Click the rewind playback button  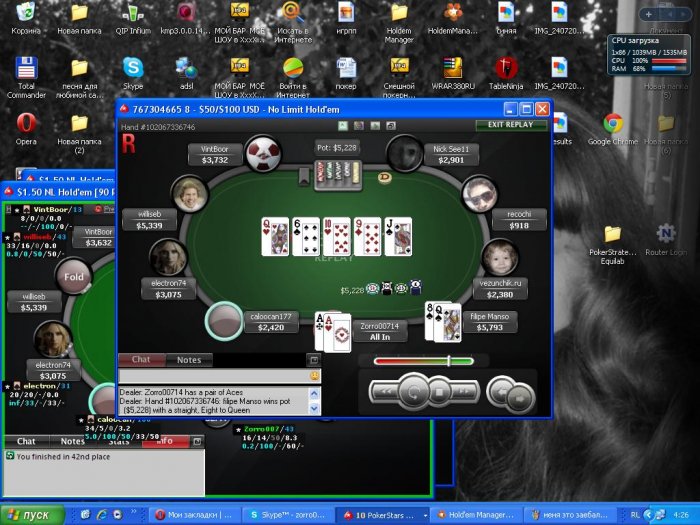[x=385, y=392]
